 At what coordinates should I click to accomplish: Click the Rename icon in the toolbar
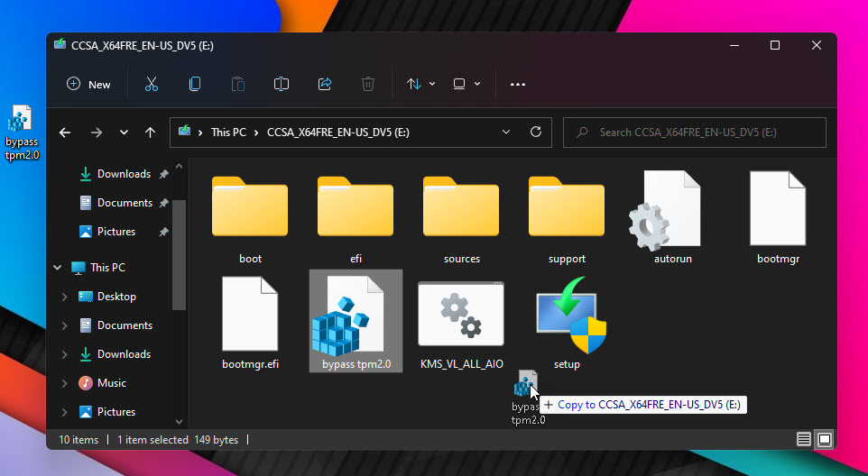(x=282, y=84)
